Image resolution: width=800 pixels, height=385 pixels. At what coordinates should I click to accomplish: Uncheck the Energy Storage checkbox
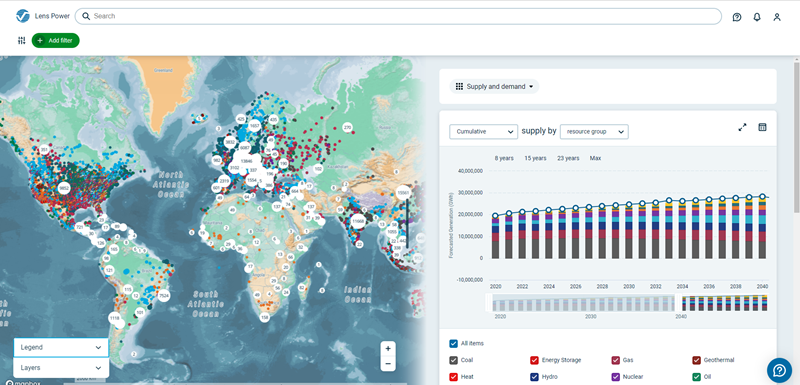tap(534, 360)
